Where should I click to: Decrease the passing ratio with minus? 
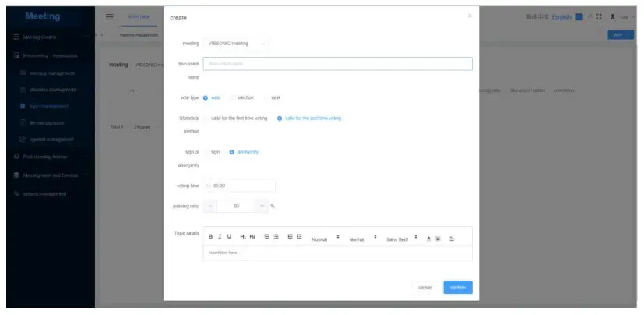click(210, 206)
